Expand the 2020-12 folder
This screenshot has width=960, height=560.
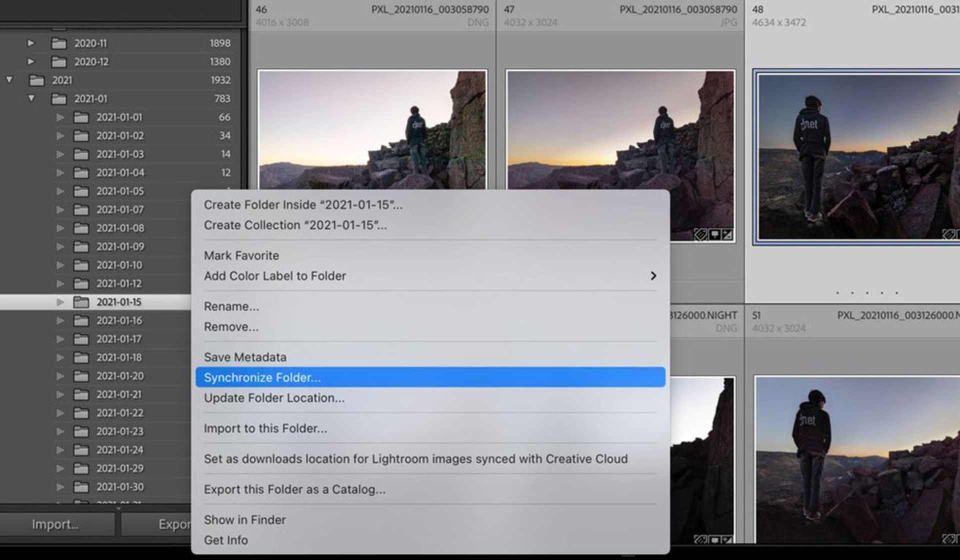click(x=31, y=61)
